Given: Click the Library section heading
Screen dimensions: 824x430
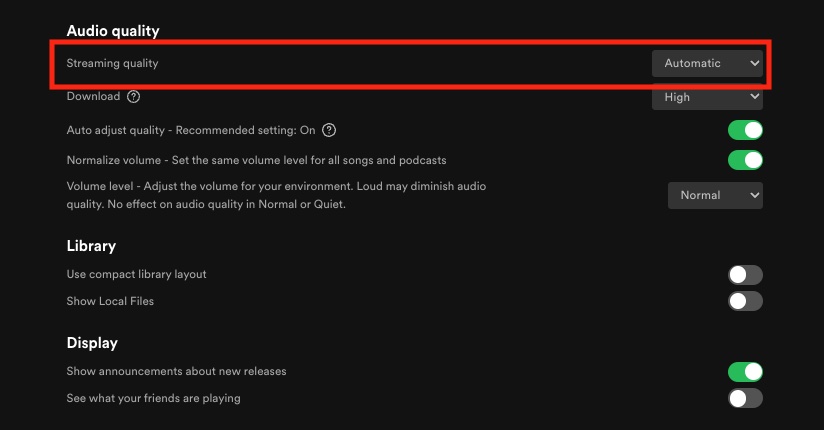Looking at the screenshot, I should coord(91,246).
